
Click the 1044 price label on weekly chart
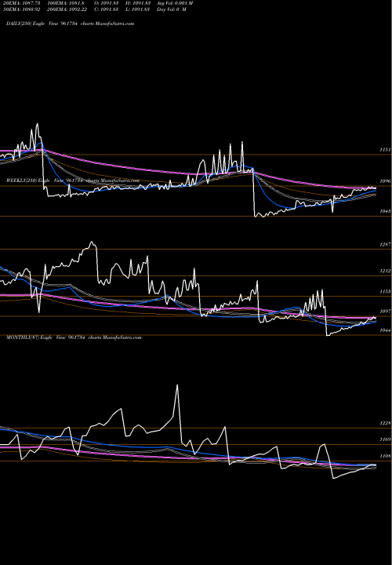pyautogui.click(x=385, y=330)
